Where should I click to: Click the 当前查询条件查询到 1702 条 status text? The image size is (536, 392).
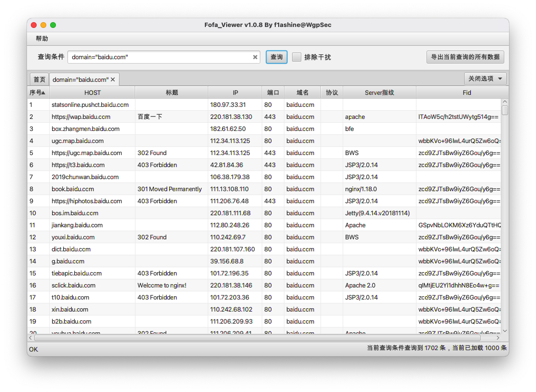pos(406,348)
